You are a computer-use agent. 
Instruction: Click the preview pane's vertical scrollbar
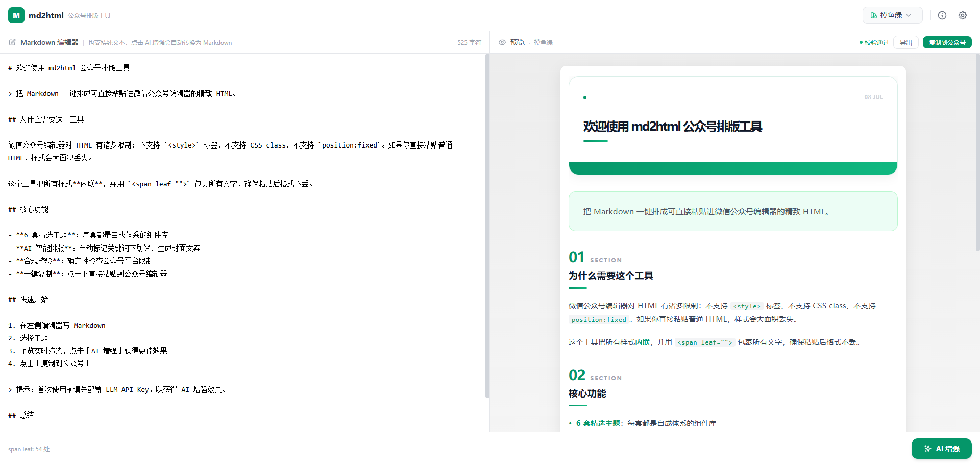(977, 152)
